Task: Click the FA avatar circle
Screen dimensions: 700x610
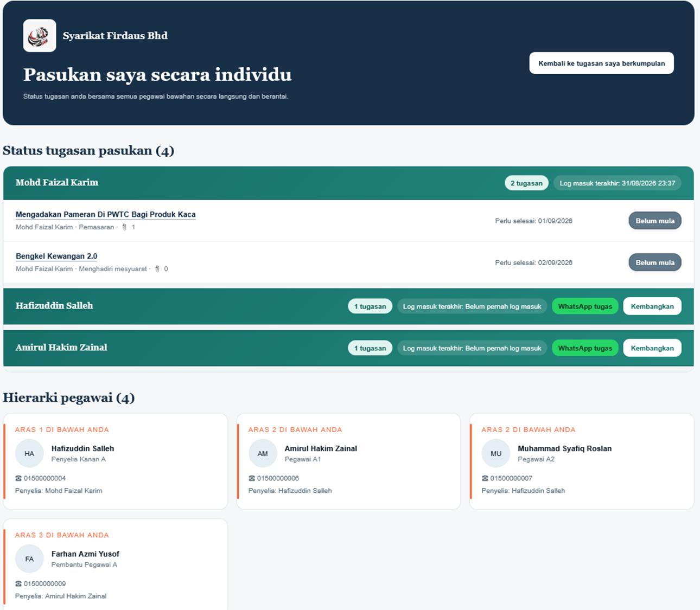Action: [29, 558]
